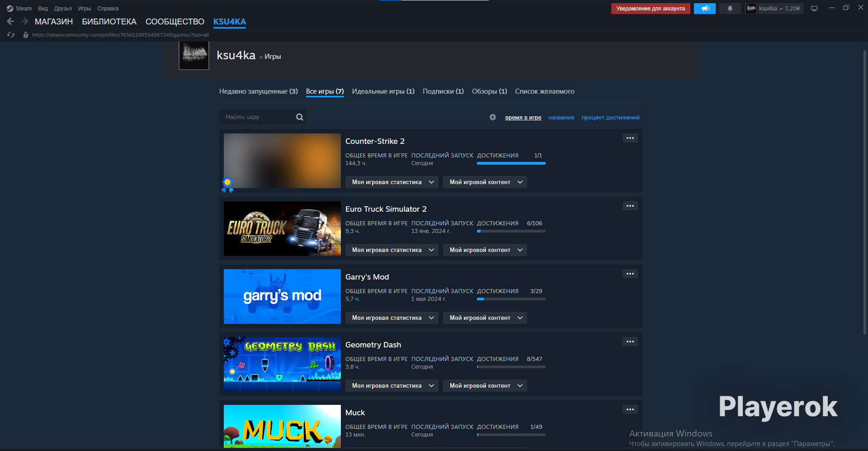Screen dimensions: 868x451
Task: Click the magnifier icon in the game search
Action: point(300,117)
